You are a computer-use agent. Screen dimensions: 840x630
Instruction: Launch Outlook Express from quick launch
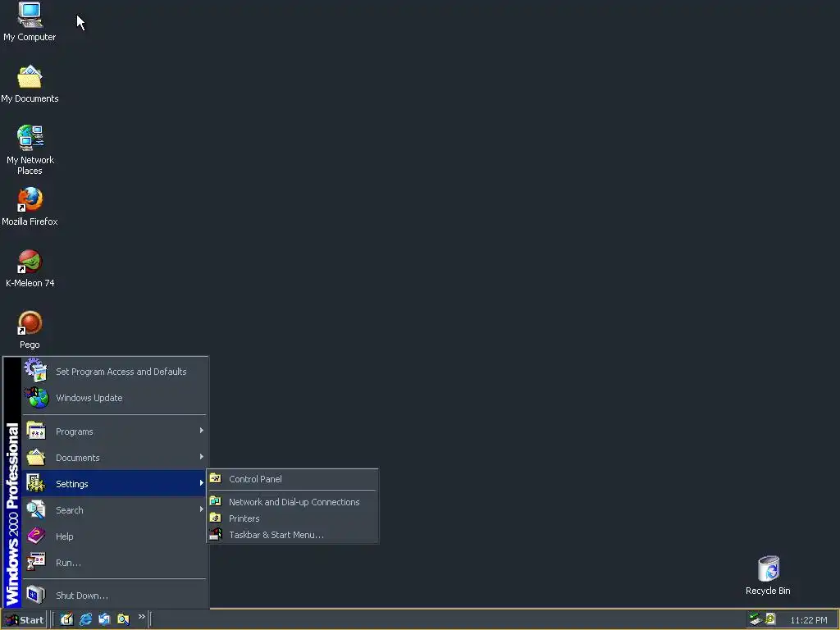(104, 619)
